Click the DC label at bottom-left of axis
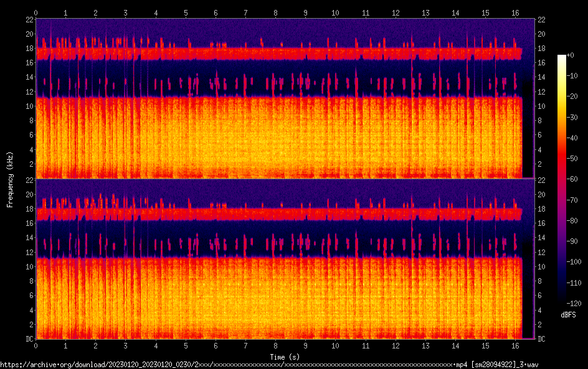 [x=29, y=339]
